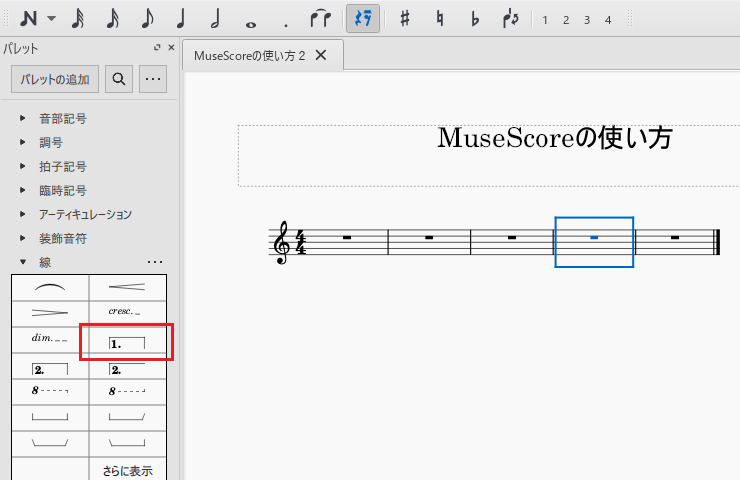Select slur line in palette
740x480 pixels.
click(50, 288)
